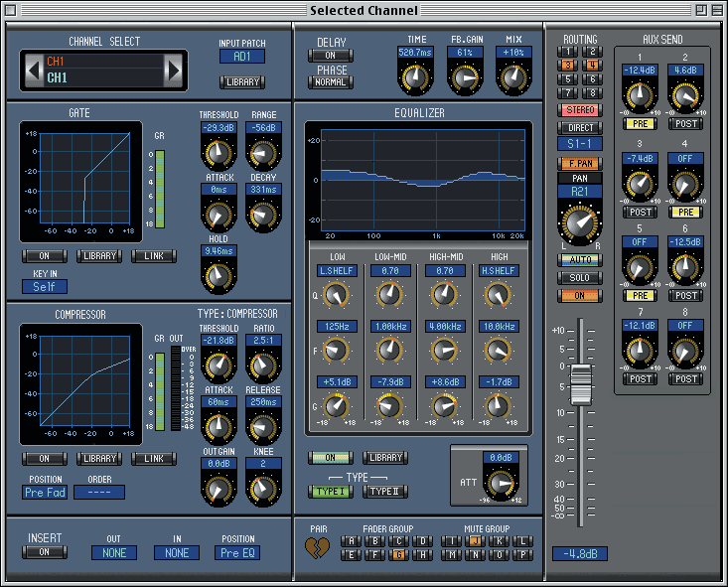Open the Insert Position Pre EQ selector

click(x=238, y=552)
